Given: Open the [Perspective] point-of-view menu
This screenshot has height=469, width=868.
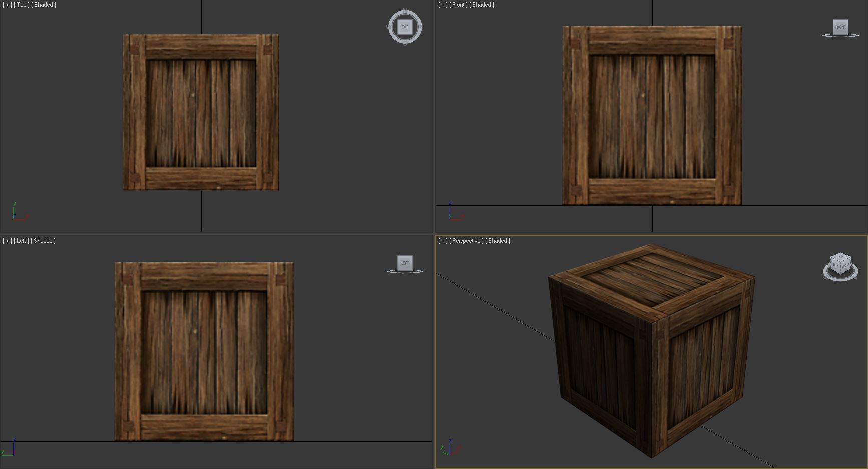Looking at the screenshot, I should point(466,241).
